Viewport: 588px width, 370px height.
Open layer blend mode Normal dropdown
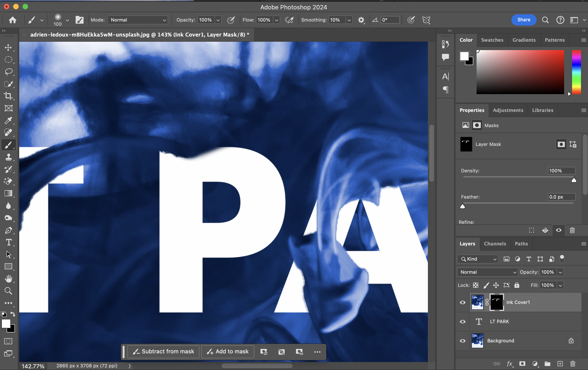point(487,272)
